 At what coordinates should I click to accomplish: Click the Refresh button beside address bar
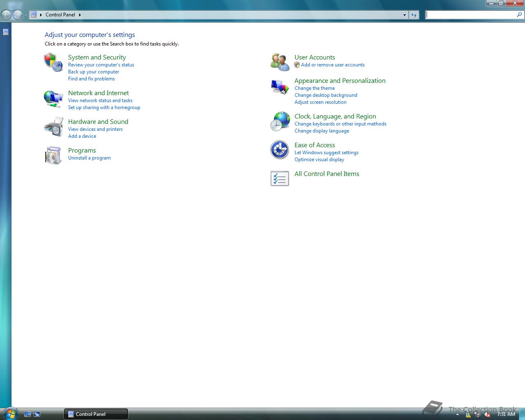coord(414,15)
